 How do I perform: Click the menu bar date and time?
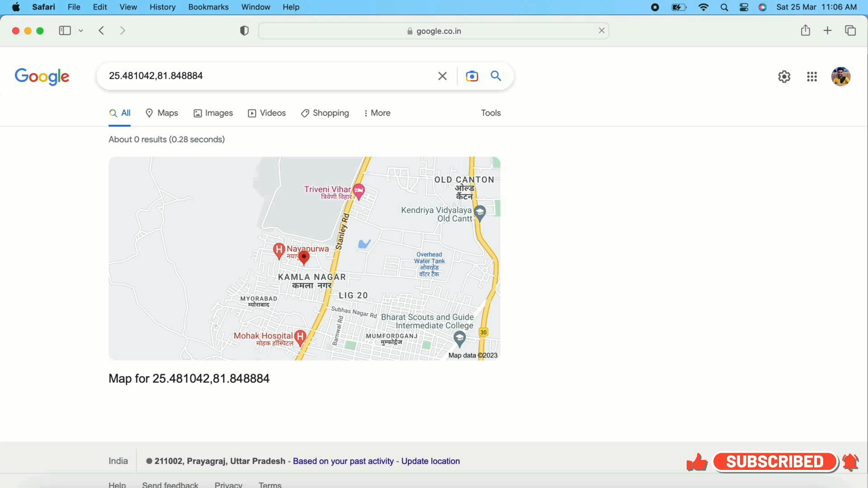(x=816, y=7)
